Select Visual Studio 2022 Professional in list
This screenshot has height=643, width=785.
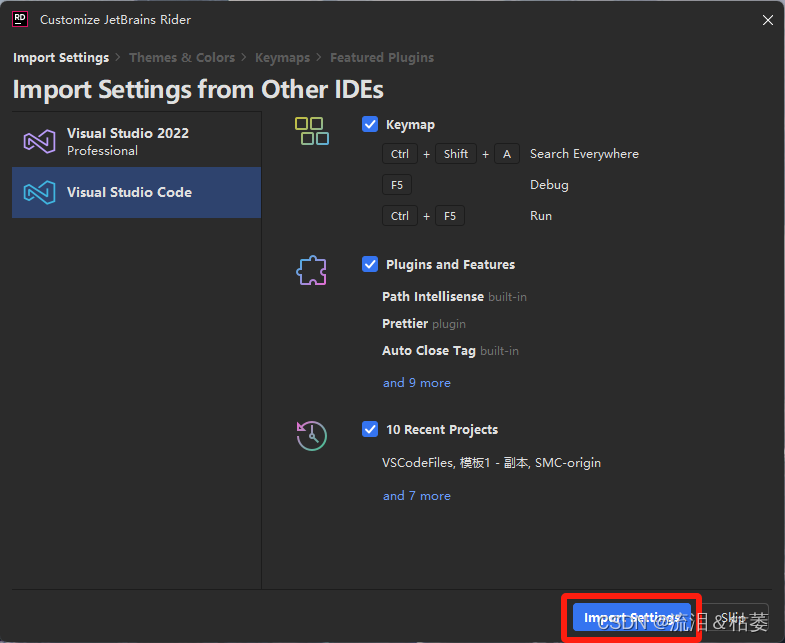(136, 142)
